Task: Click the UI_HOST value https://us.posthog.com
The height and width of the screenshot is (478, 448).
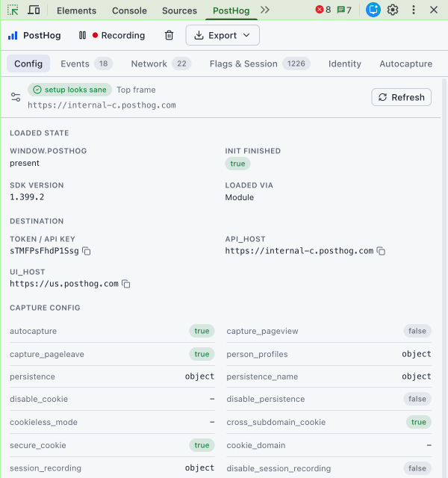Action: [64, 284]
